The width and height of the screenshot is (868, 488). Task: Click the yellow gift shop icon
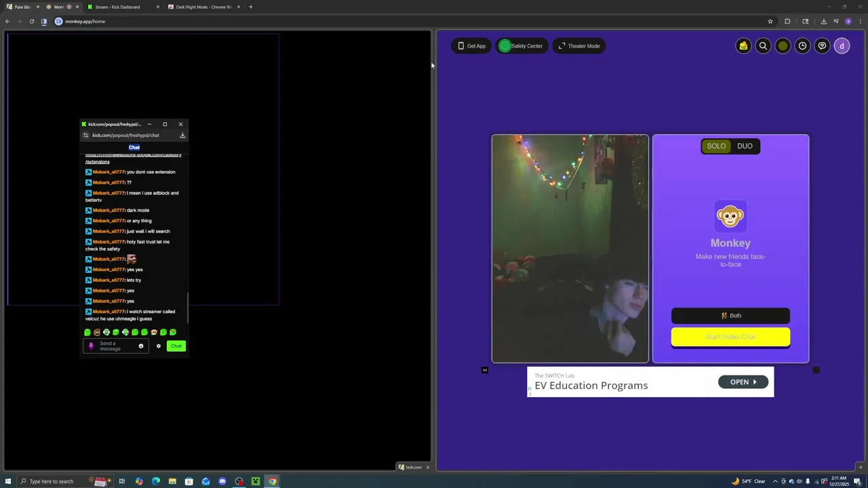click(x=743, y=46)
